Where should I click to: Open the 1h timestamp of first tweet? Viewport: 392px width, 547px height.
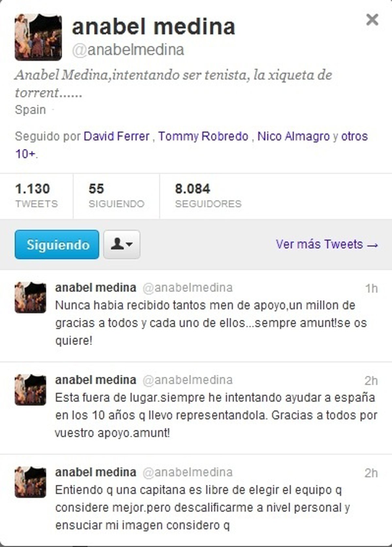tap(371, 288)
